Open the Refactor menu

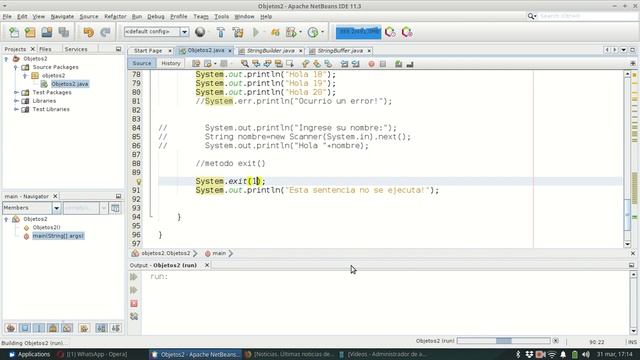[x=115, y=16]
